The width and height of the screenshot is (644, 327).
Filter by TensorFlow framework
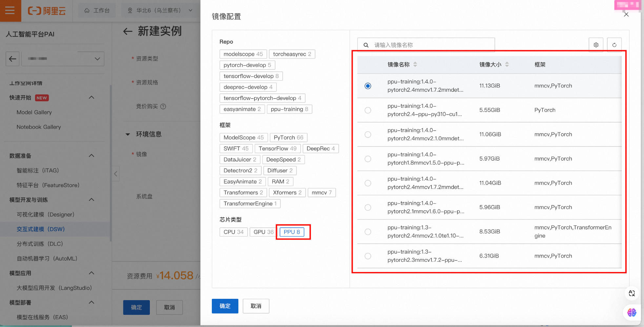pos(277,148)
